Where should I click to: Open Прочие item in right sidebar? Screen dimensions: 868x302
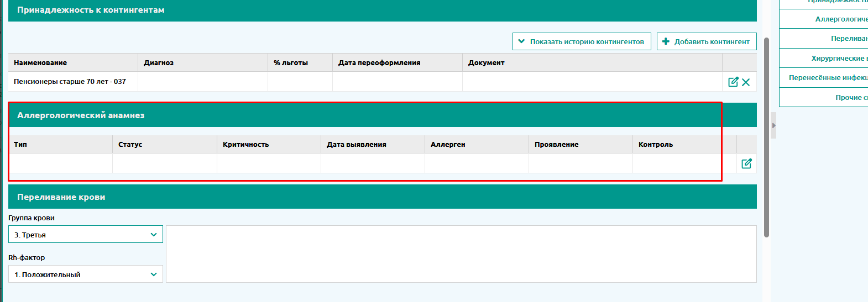point(851,98)
